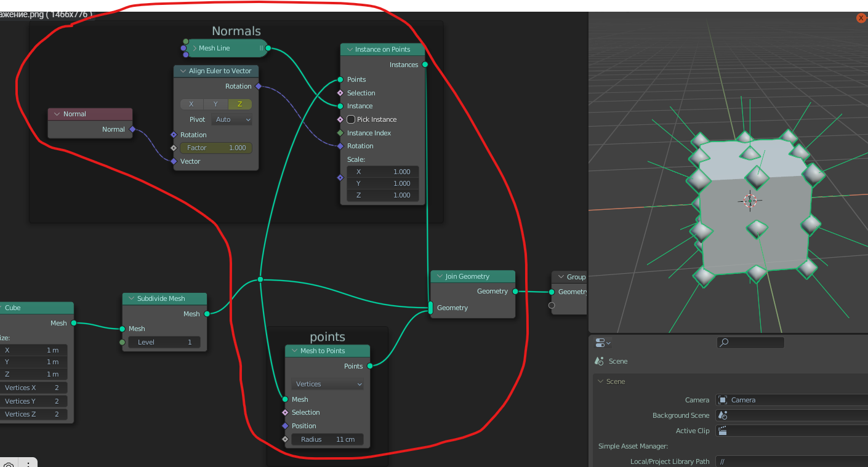Click the Radius field in Mesh to Points

click(x=327, y=439)
